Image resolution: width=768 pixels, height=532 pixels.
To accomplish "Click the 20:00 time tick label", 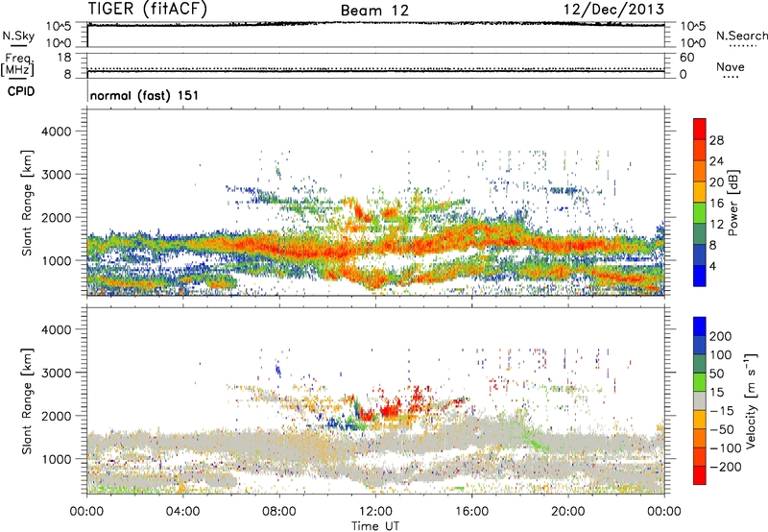I will click(x=567, y=512).
